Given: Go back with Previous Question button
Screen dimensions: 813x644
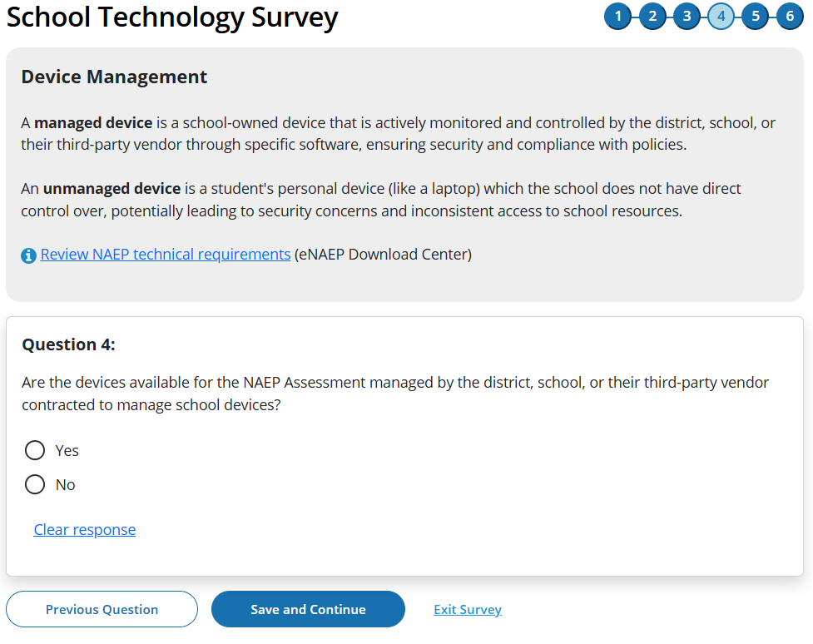Looking at the screenshot, I should (102, 609).
